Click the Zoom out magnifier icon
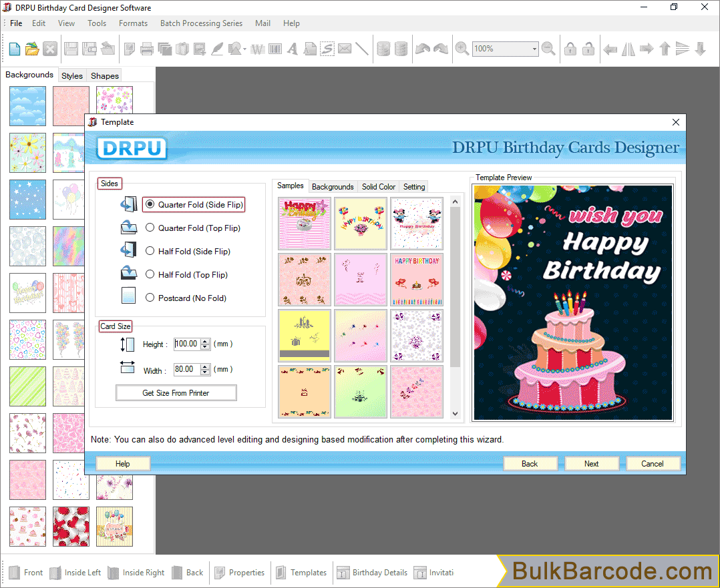720x588 pixels. [x=548, y=49]
